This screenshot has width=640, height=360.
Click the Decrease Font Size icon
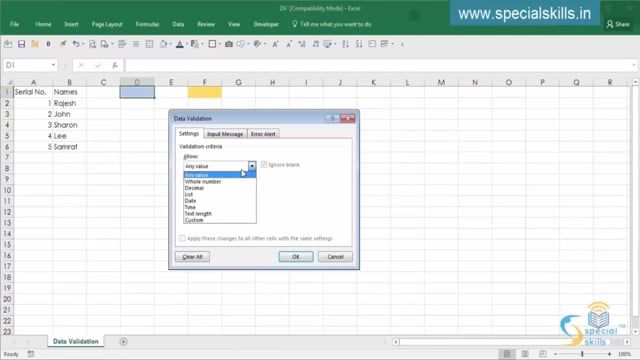(x=289, y=44)
